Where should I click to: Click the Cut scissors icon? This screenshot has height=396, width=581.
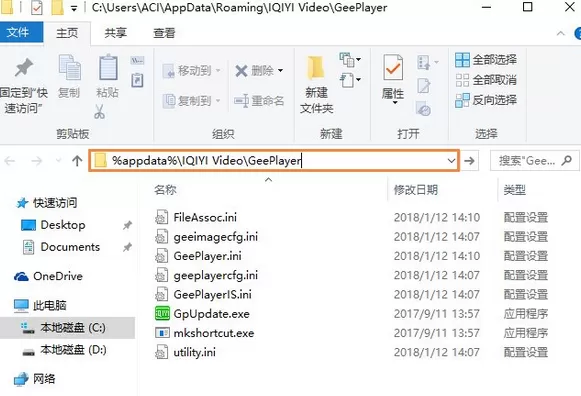[x=99, y=112]
